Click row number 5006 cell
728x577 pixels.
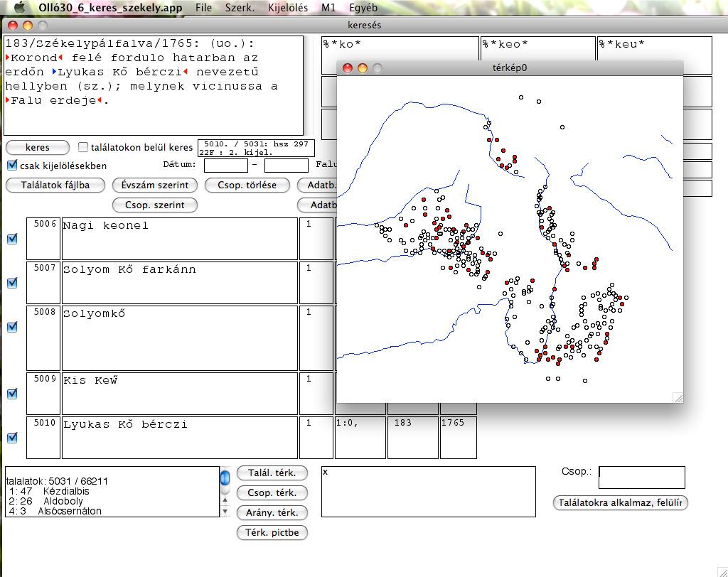(43, 239)
